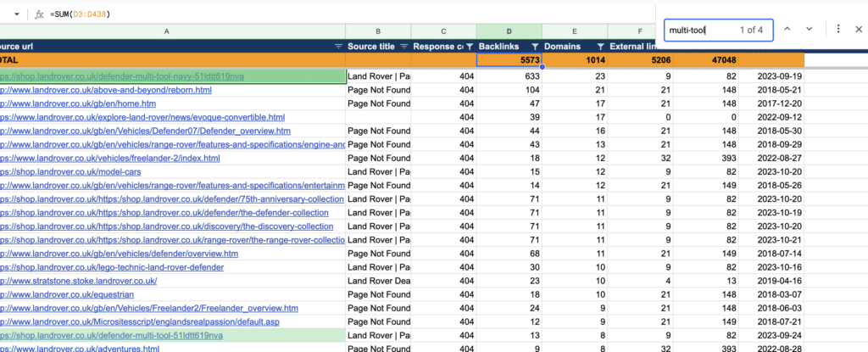
Task: Open the freelander-2/index.html link
Action: 109,158
